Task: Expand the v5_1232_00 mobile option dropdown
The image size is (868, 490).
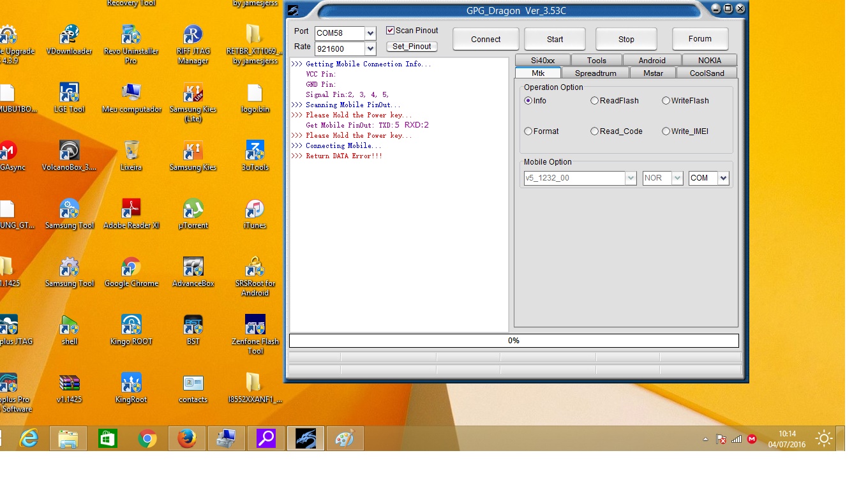Action: click(631, 178)
